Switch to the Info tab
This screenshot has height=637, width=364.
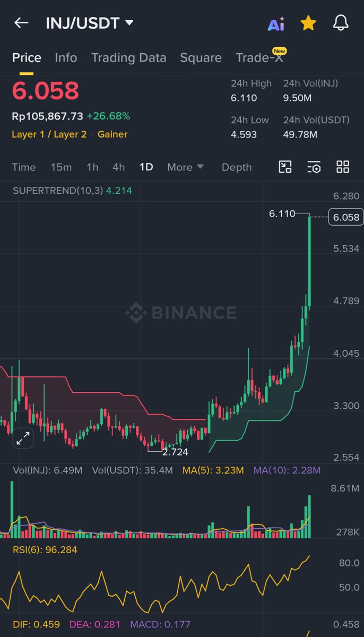pos(66,57)
